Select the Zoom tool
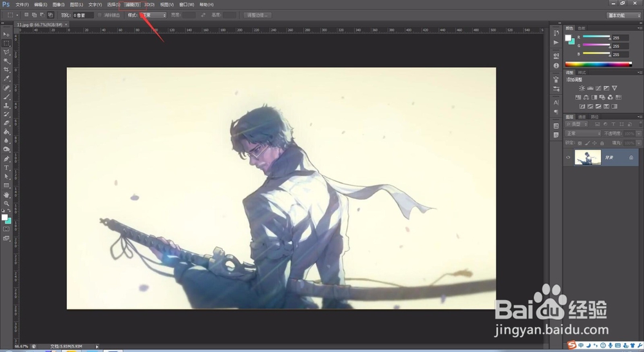 click(x=6, y=204)
